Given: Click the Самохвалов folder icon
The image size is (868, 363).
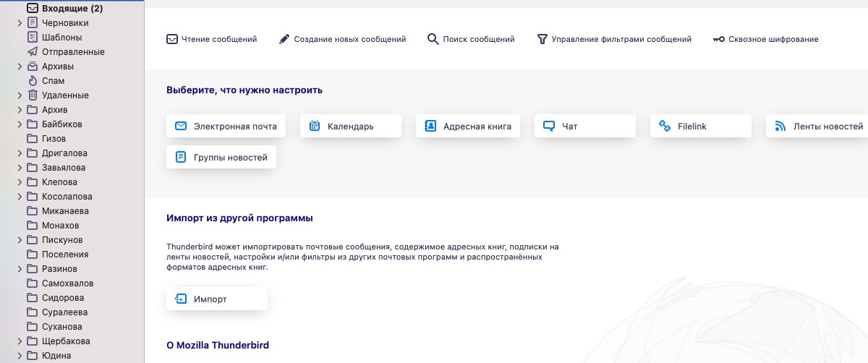Looking at the screenshot, I should [33, 283].
